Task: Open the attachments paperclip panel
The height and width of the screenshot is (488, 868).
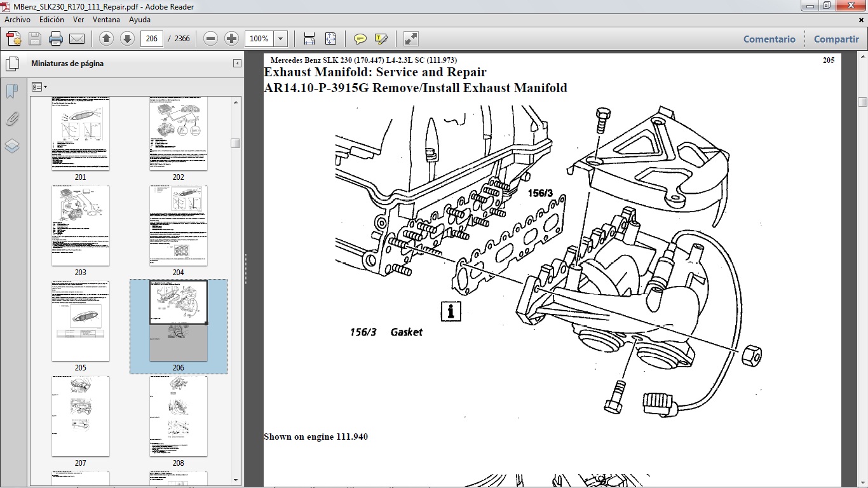Action: point(12,119)
